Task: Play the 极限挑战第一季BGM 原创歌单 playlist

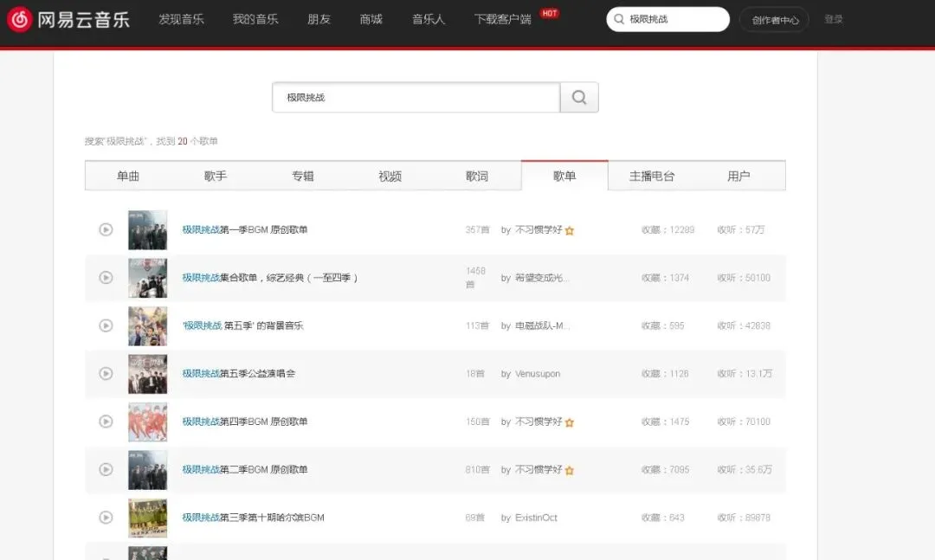Action: tap(106, 229)
